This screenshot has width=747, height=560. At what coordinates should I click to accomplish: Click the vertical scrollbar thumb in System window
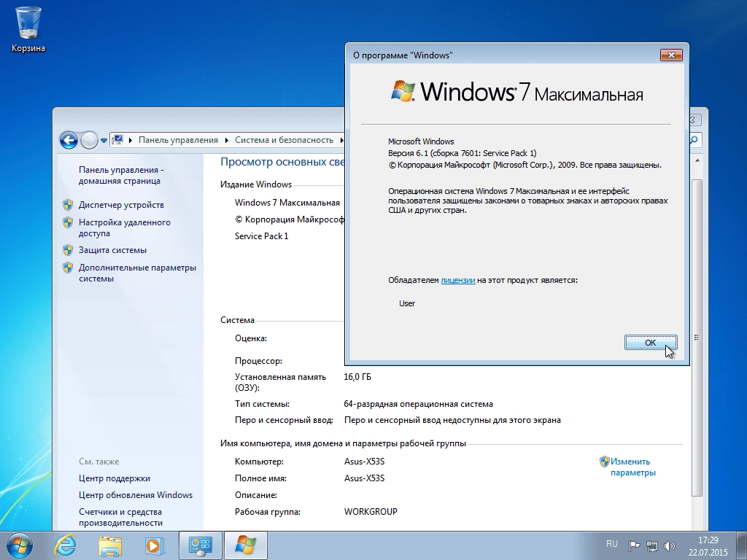click(x=697, y=338)
